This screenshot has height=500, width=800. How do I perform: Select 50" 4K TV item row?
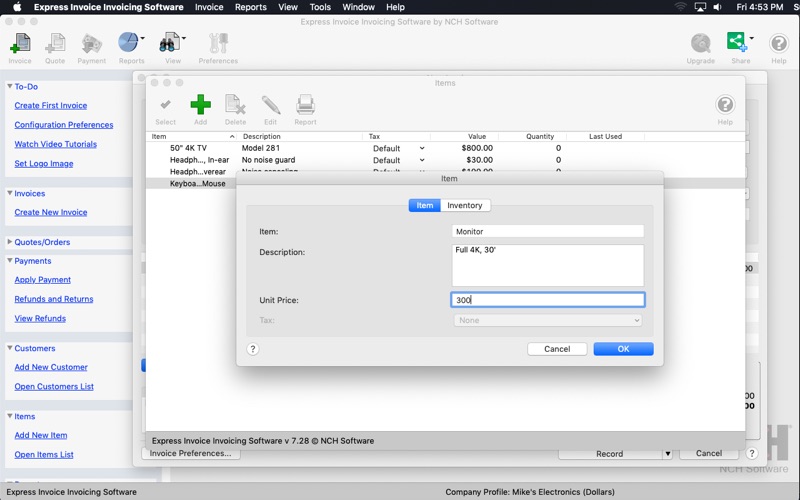444,148
